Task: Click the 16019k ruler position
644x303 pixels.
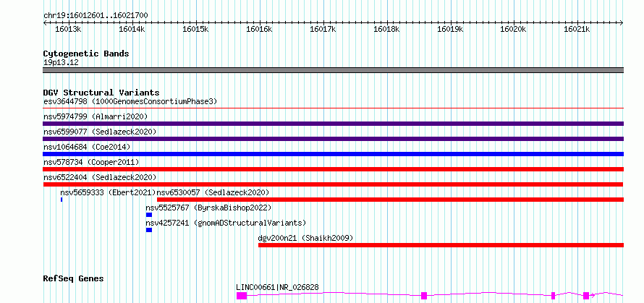Action: coord(450,29)
